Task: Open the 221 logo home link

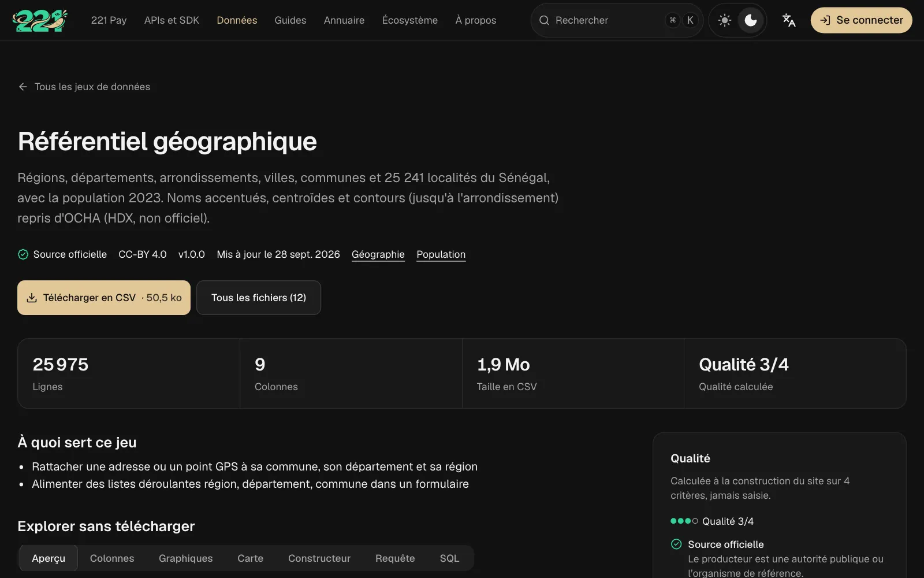Action: 40,20
